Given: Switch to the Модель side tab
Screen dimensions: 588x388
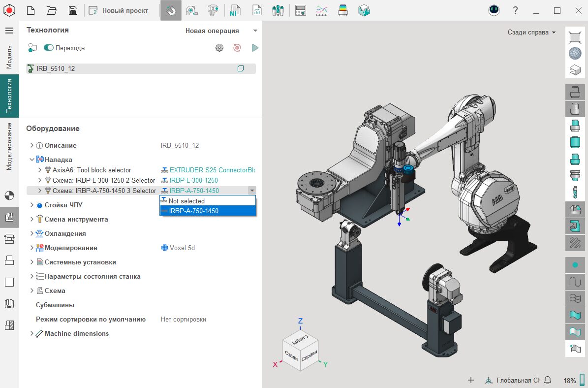Looking at the screenshot, I should (9, 57).
